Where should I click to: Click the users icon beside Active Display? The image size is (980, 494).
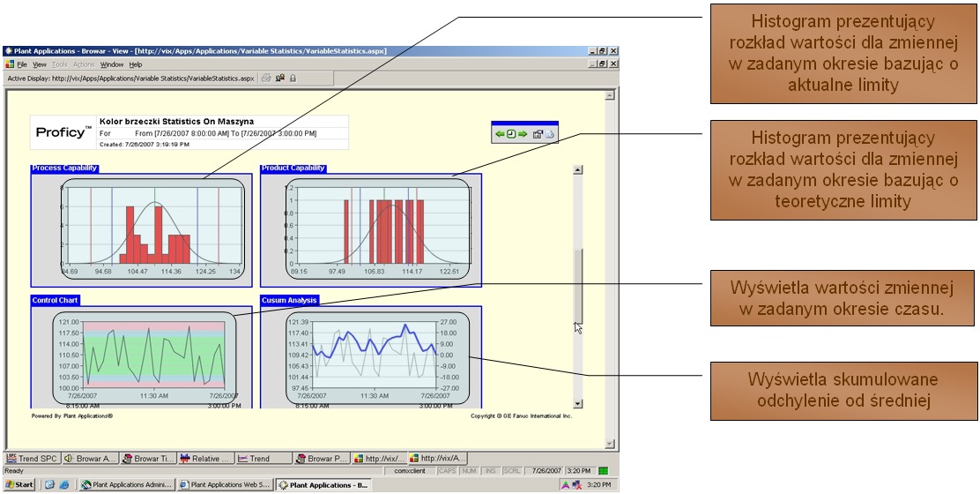point(280,79)
